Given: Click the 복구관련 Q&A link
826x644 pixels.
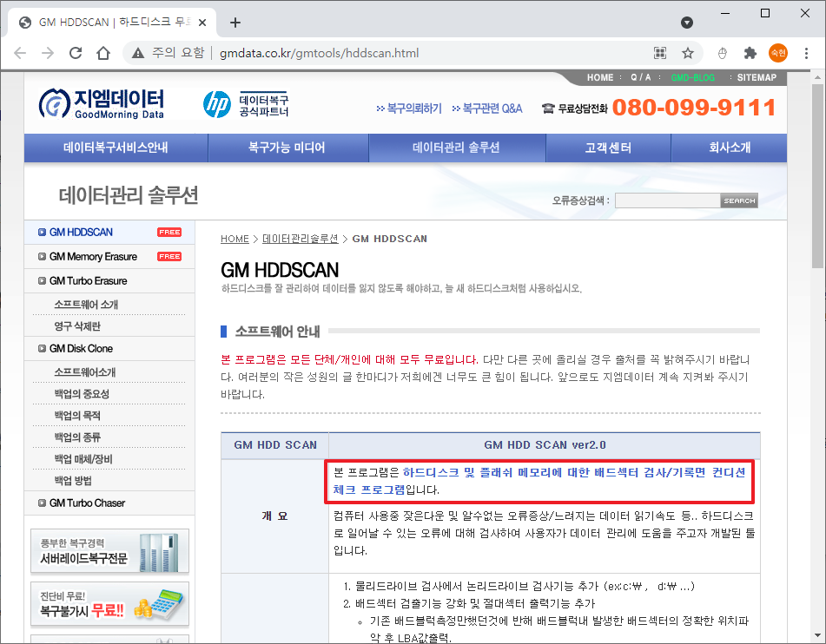Looking at the screenshot, I should point(487,108).
